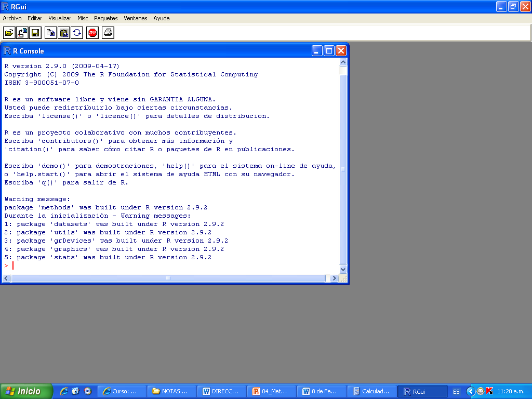The height and width of the screenshot is (399, 532).
Task: Open the Misc menu
Action: (x=83, y=18)
